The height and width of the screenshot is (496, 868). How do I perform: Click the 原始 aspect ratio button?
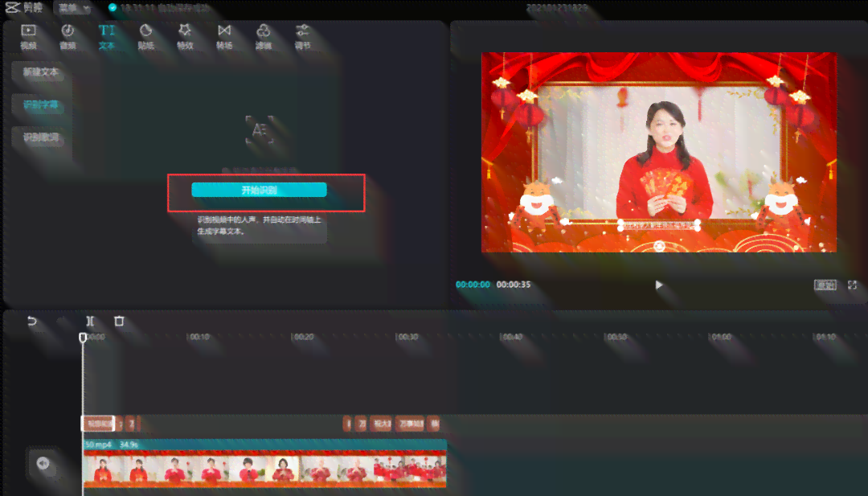pyautogui.click(x=825, y=285)
